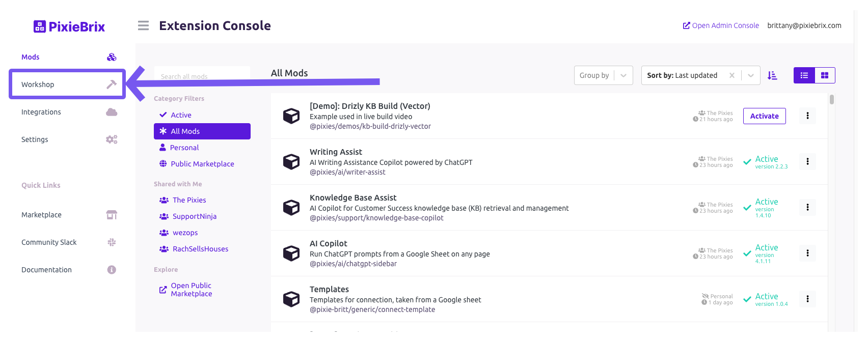The height and width of the screenshot is (342, 868).
Task: Click the Active version 1.4.10 status
Action: click(x=761, y=208)
